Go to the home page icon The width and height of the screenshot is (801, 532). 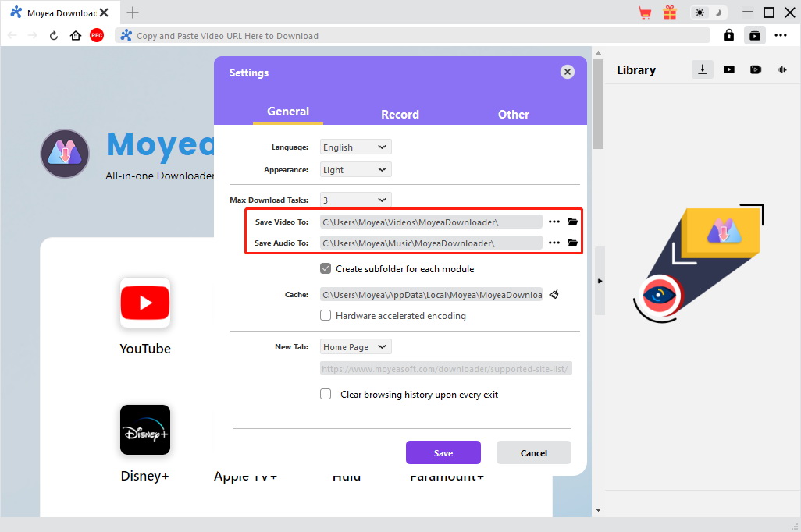coord(76,35)
